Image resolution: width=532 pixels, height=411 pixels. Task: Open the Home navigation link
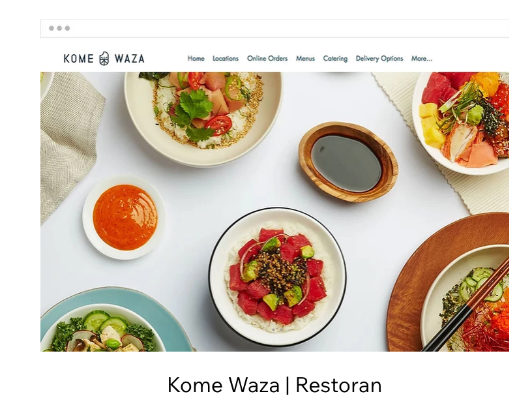pos(196,58)
